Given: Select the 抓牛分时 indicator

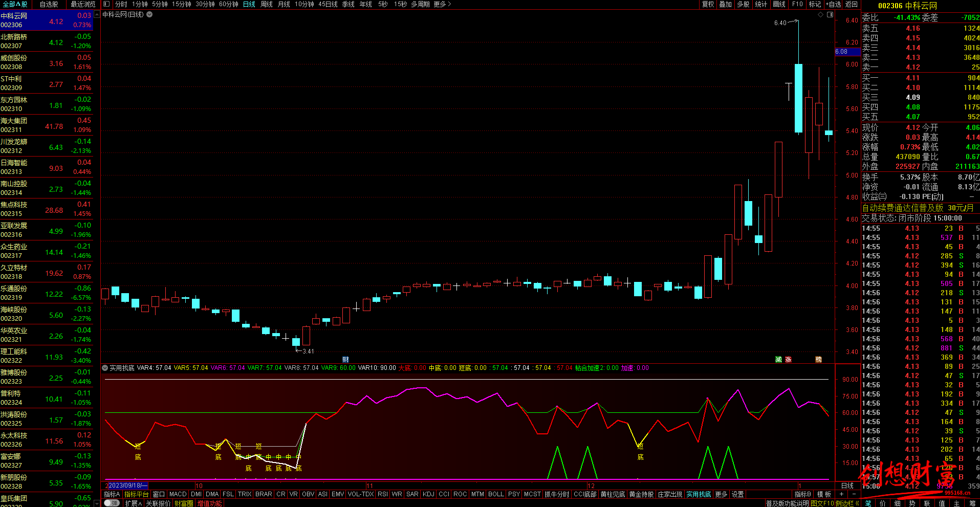Looking at the screenshot, I should click(x=557, y=494).
